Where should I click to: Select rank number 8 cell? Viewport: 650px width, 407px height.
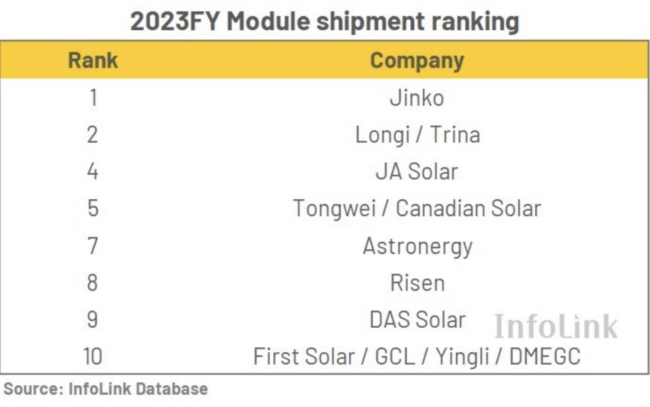tap(93, 283)
